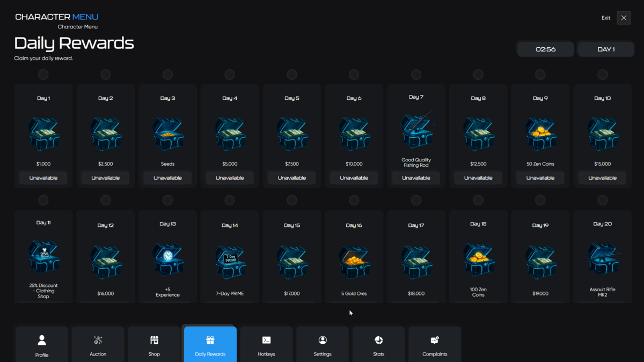The image size is (644, 362).
Task: Click the "7-Day PRIME" reward label
Action: coord(230,294)
